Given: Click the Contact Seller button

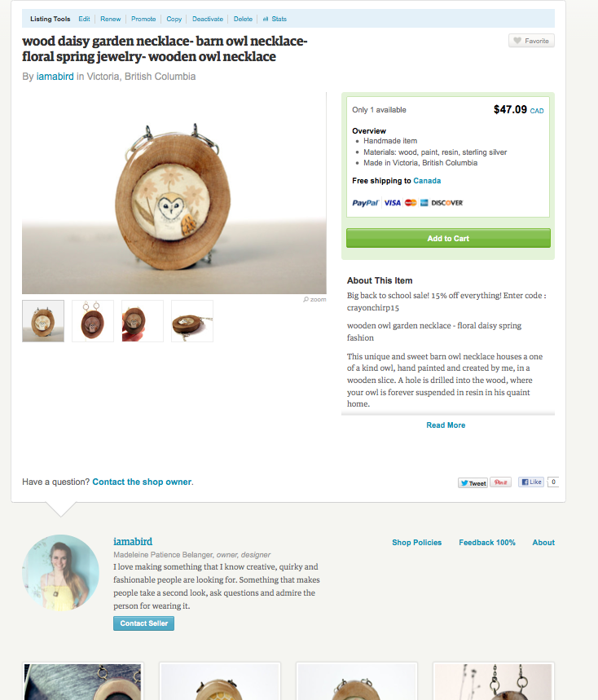Looking at the screenshot, I should click(143, 623).
